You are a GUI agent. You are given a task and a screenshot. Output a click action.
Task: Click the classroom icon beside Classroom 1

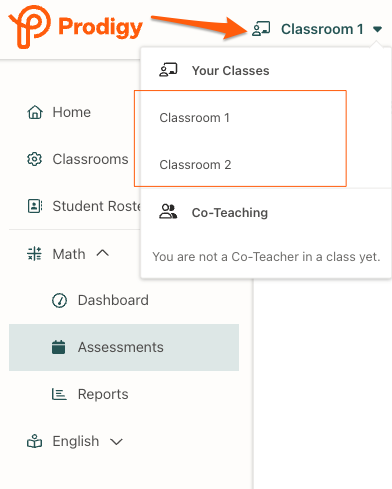point(261,29)
